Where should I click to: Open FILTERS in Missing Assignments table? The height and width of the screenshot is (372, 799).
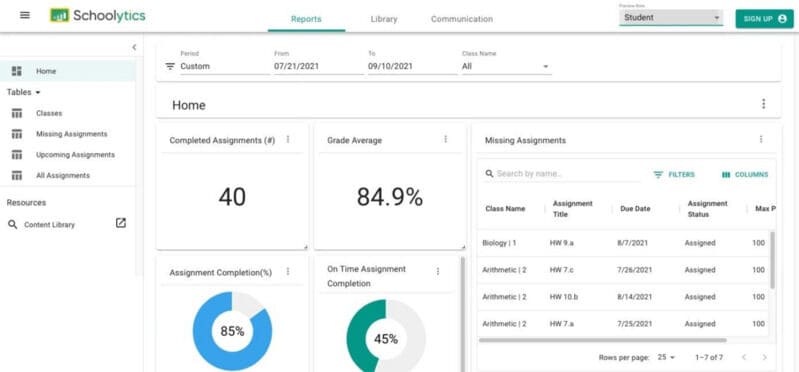coord(674,174)
